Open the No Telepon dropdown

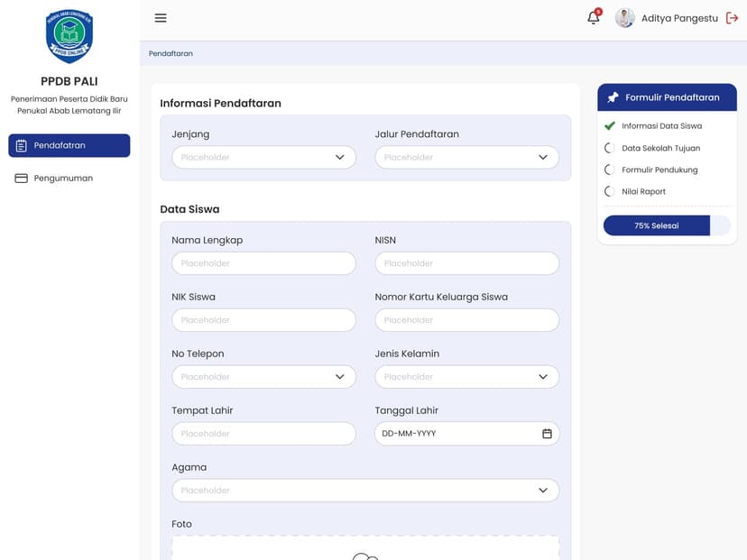[x=264, y=377]
